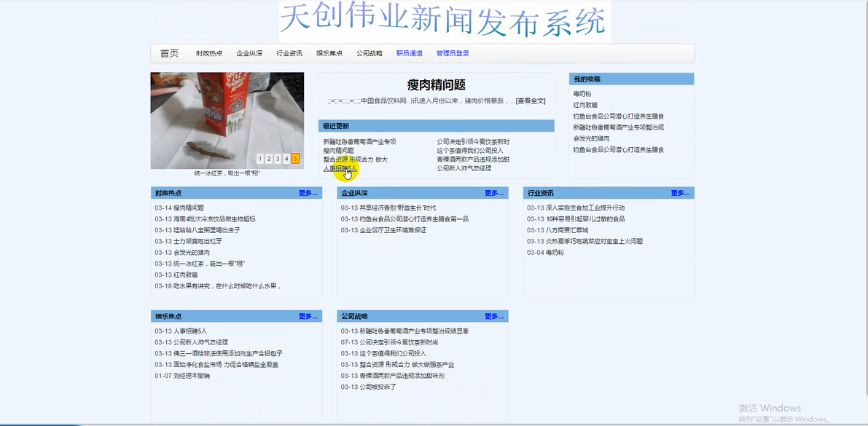This screenshot has width=868, height=426.
Task: Open 新疆吐鲁番葡萄酒产业专项整治成 in 我的收藏
Action: click(619, 127)
